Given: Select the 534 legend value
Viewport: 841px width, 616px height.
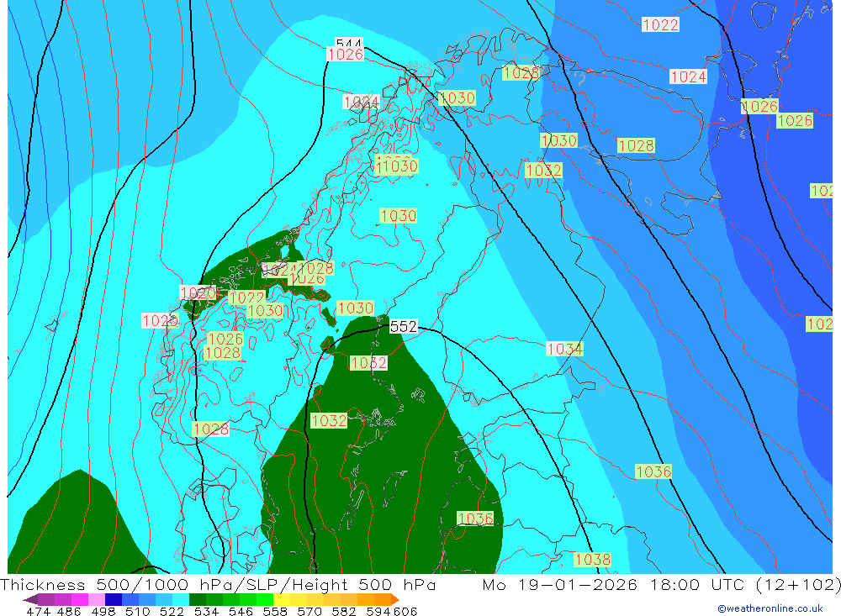Looking at the screenshot, I should tap(206, 611).
